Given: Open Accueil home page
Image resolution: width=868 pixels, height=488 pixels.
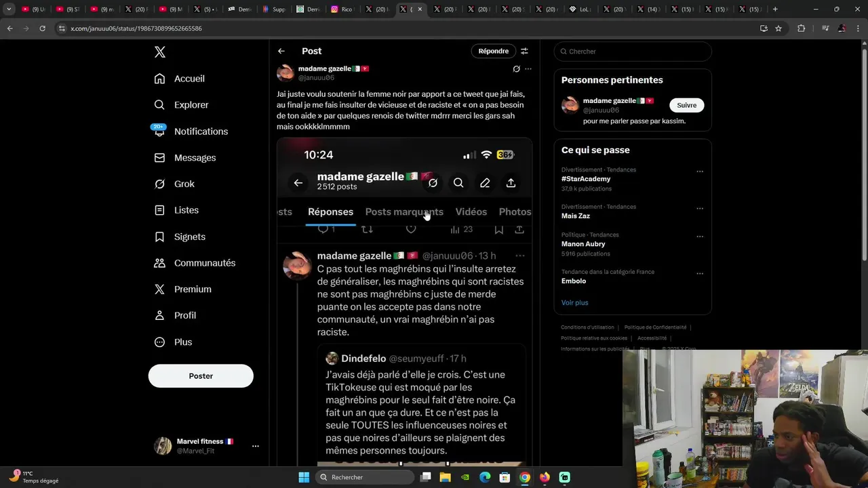Looking at the screenshot, I should (x=179, y=79).
